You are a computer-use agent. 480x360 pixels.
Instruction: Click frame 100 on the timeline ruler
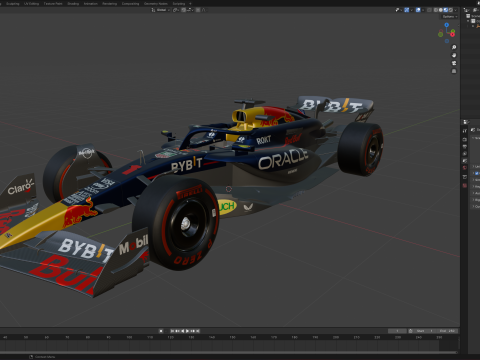point(129,337)
